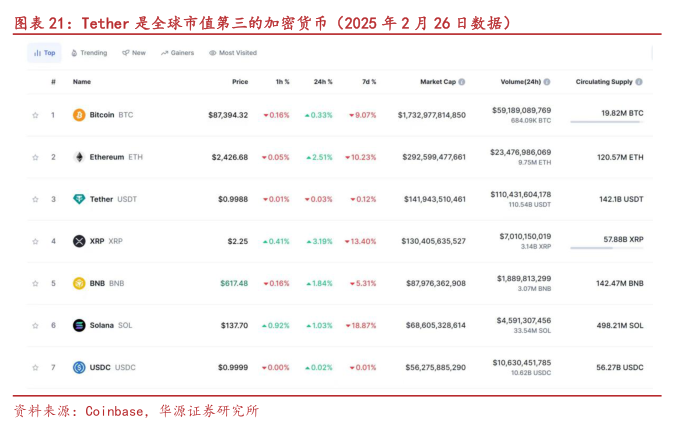The height and width of the screenshot is (430, 679).
Task: Star Bitcoin in the watchlist
Action: [x=35, y=115]
